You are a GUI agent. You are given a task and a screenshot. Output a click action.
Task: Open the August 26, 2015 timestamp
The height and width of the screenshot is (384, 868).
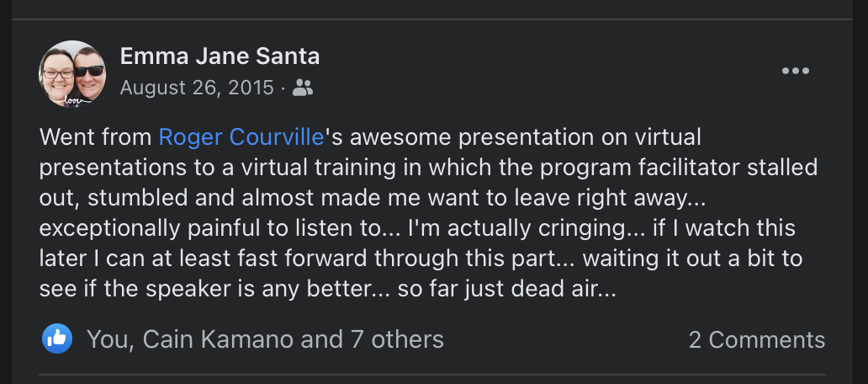197,88
